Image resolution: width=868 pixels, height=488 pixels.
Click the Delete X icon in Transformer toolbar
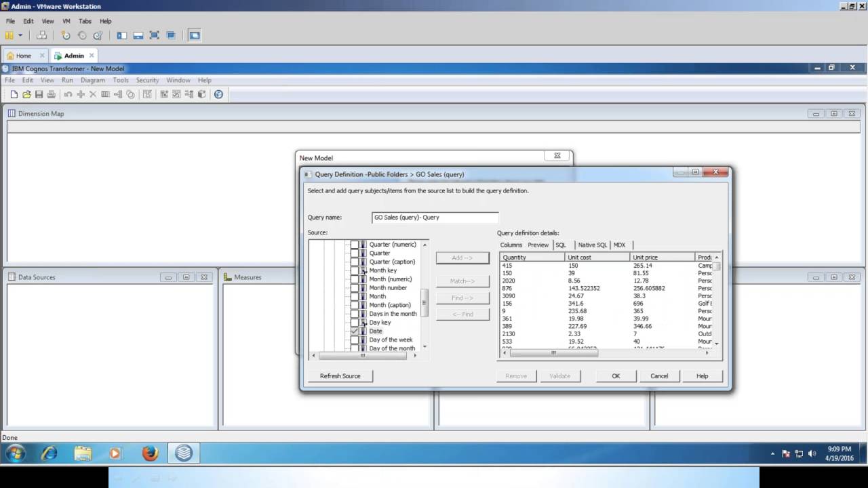(x=93, y=94)
